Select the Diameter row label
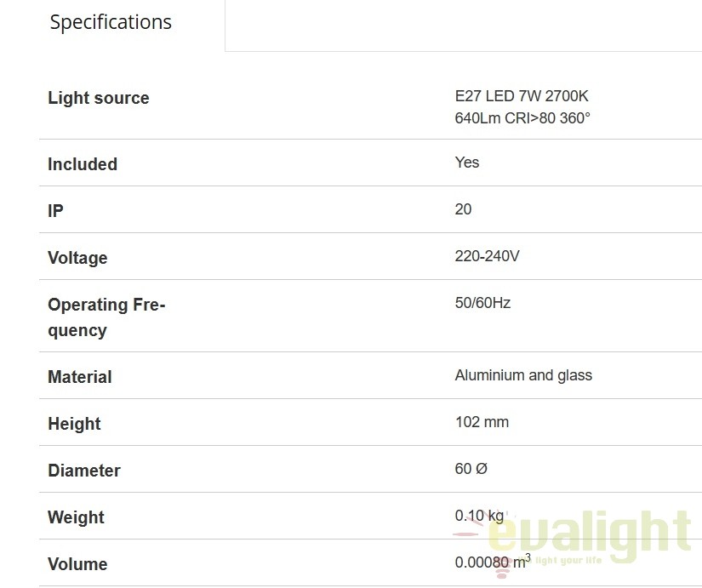Screen dimensions: 702x588 (x=84, y=471)
